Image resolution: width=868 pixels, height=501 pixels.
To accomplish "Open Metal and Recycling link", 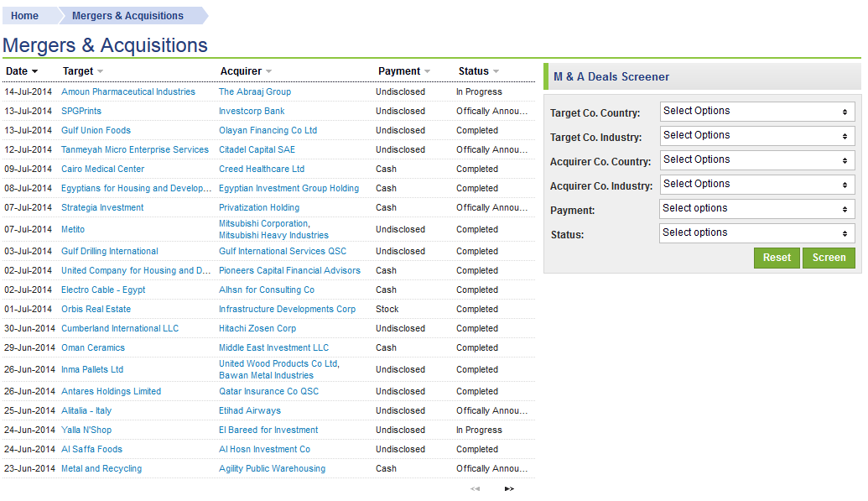I will pos(101,469).
